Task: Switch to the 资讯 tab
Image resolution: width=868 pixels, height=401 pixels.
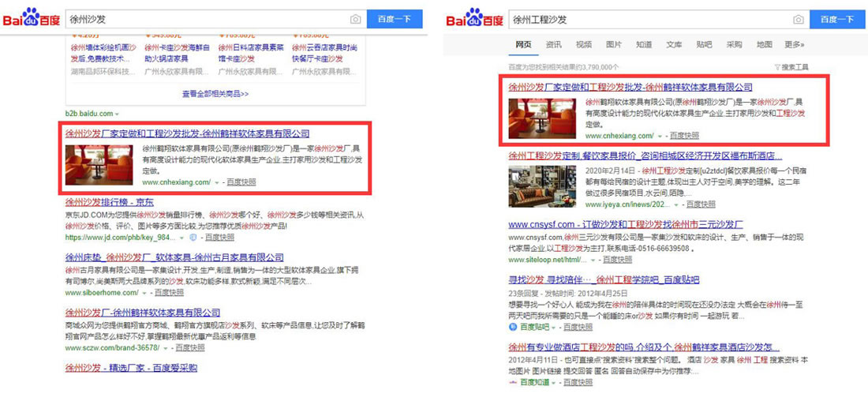Action: coord(553,45)
